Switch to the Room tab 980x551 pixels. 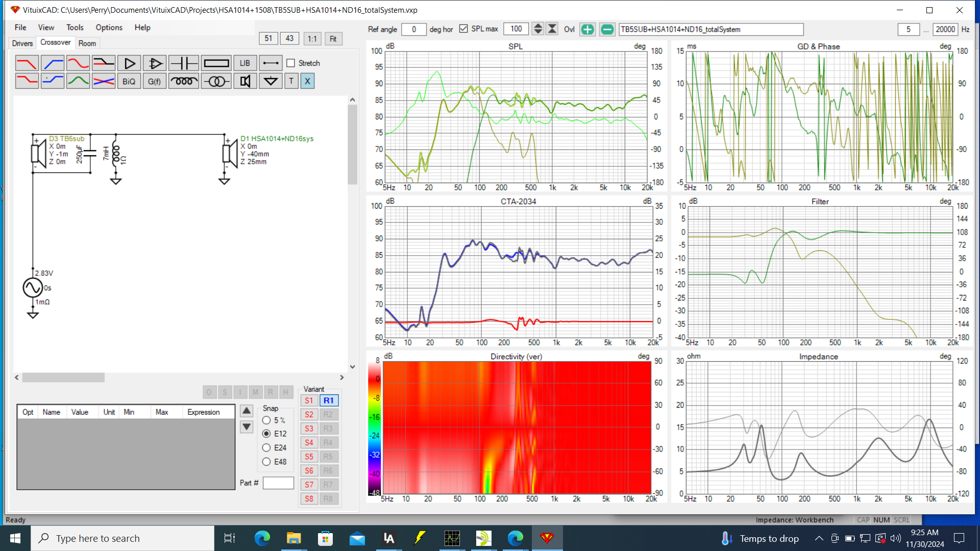pyautogui.click(x=87, y=43)
